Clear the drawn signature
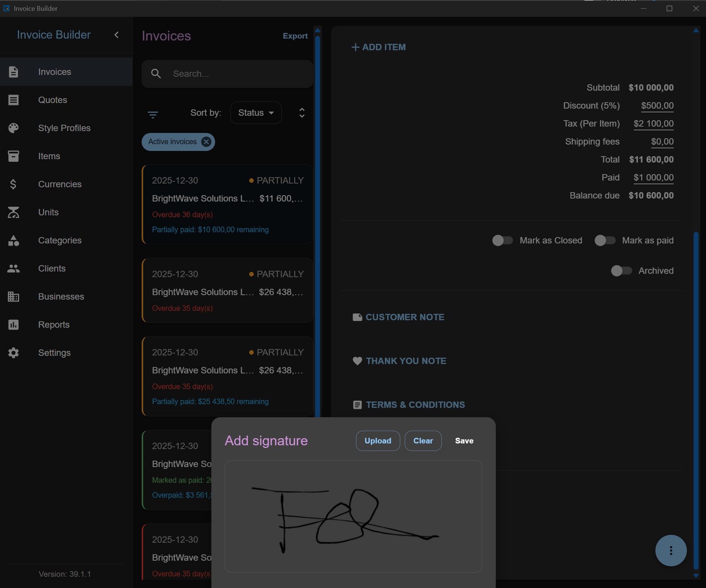The height and width of the screenshot is (588, 706). 423,441
